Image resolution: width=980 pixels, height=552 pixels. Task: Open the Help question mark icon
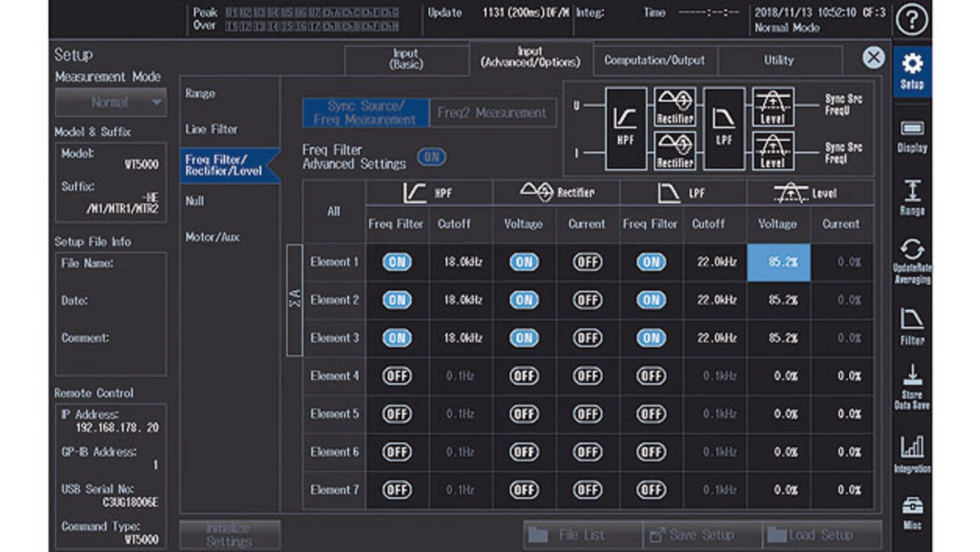(x=911, y=20)
